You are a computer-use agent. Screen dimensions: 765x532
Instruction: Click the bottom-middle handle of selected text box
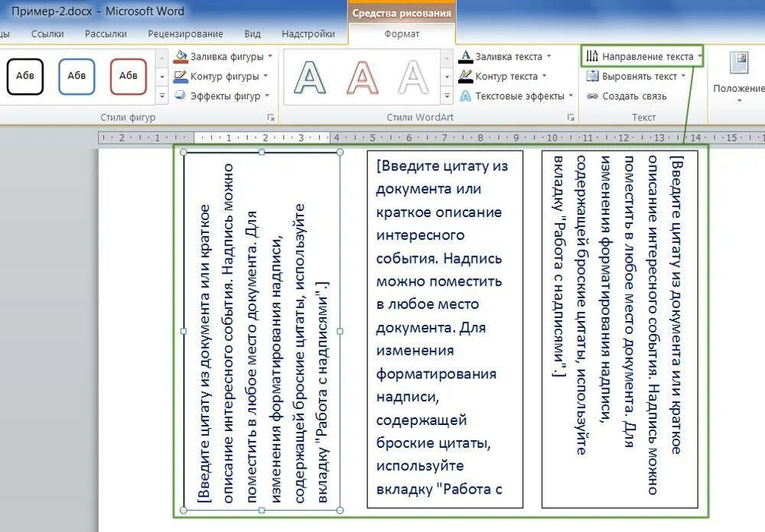pyautogui.click(x=262, y=510)
